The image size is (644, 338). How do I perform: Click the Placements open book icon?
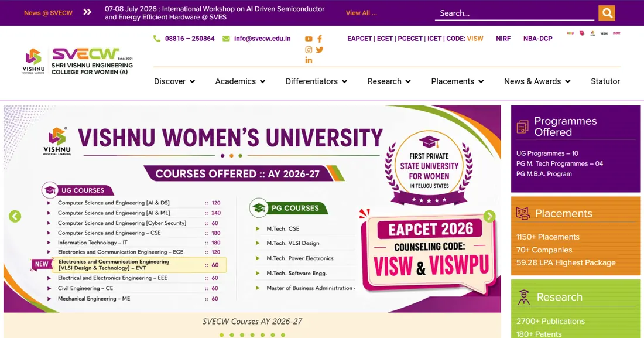click(523, 213)
